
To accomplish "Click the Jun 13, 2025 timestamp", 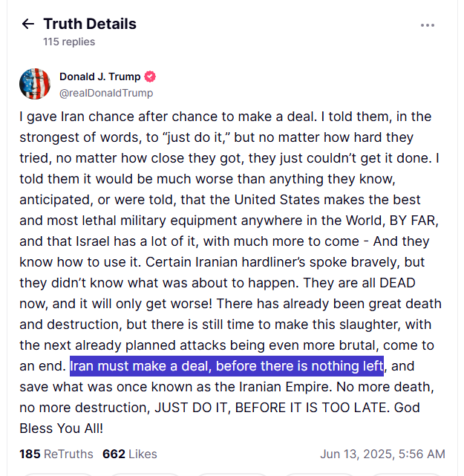I will tap(382, 454).
